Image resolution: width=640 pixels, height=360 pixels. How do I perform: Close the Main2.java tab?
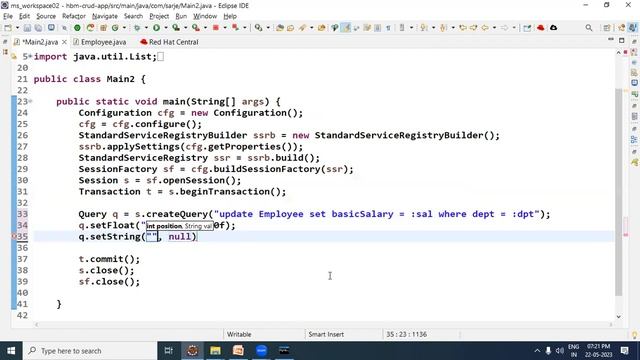pos(64,42)
